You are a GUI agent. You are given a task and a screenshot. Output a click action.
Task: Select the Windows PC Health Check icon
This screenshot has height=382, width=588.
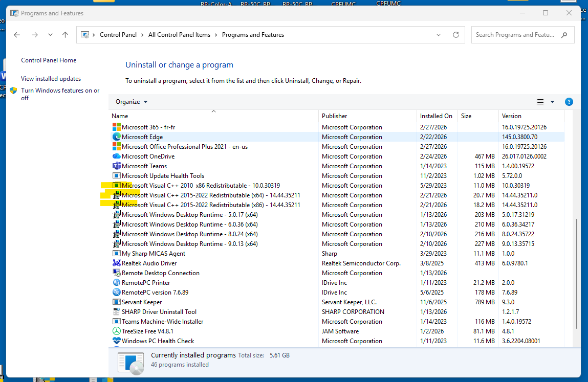(117, 341)
